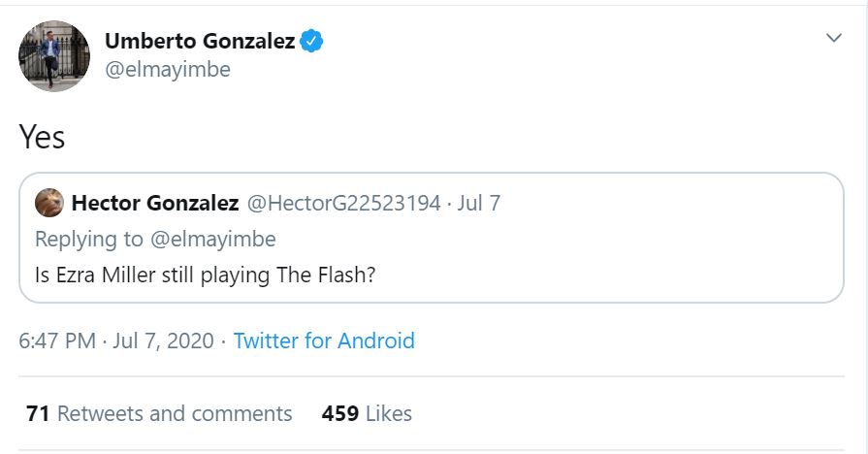Click the bold 459 likes count

tap(340, 413)
